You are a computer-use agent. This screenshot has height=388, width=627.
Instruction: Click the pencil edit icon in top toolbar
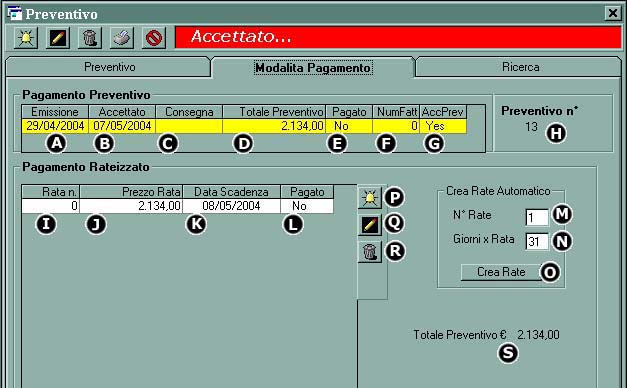tap(58, 38)
